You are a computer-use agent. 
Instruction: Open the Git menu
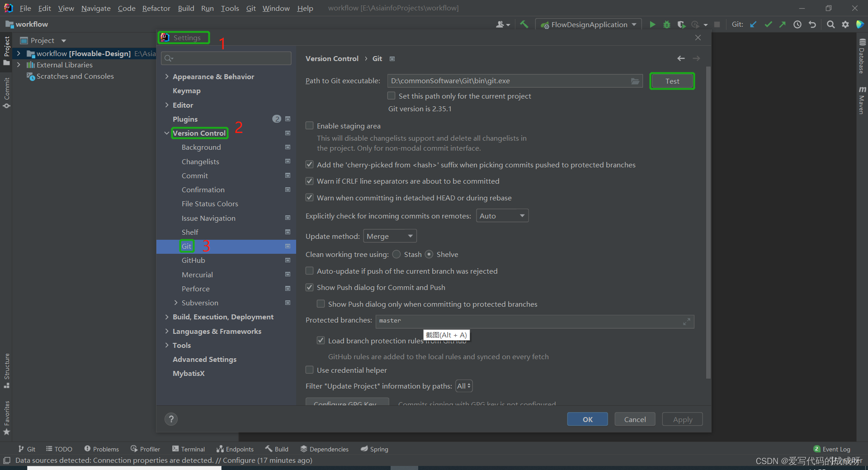click(251, 8)
